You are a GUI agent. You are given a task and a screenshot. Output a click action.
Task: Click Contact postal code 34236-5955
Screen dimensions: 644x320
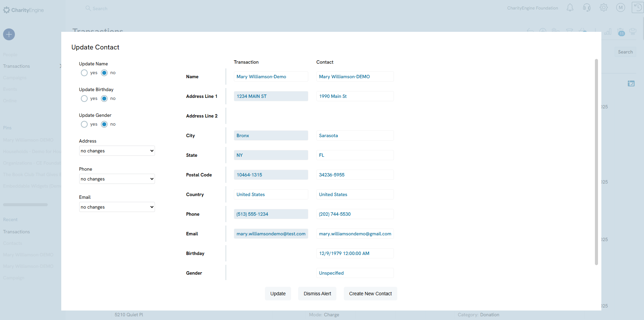[355, 175]
